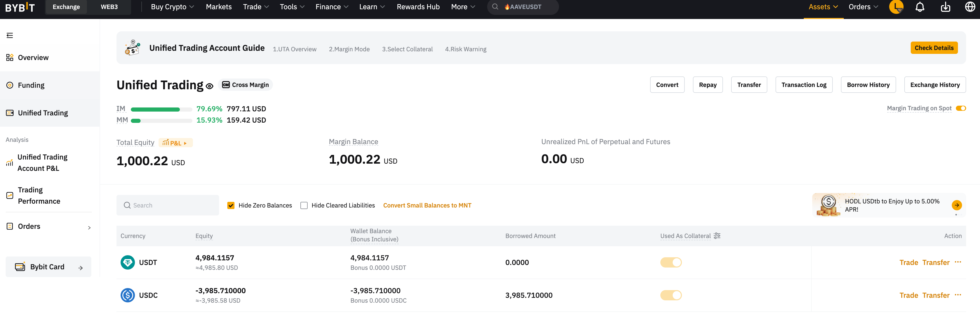Click Convert Small Balances to MNT
The width and height of the screenshot is (980, 316).
[427, 205]
